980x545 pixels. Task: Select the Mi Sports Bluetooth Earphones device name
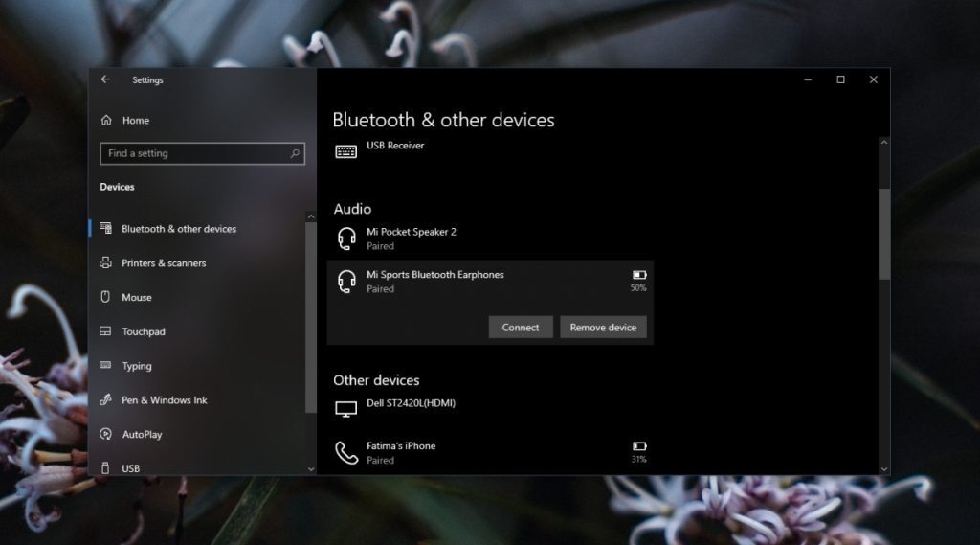435,275
